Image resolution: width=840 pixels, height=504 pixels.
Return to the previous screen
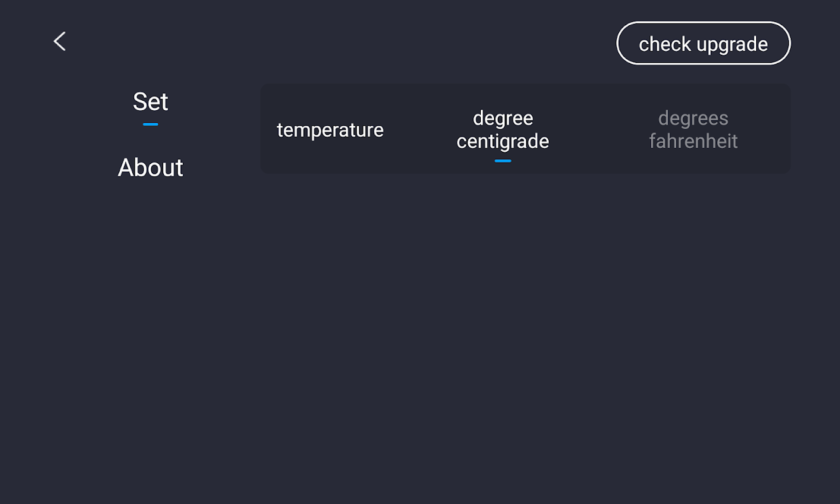point(60,42)
